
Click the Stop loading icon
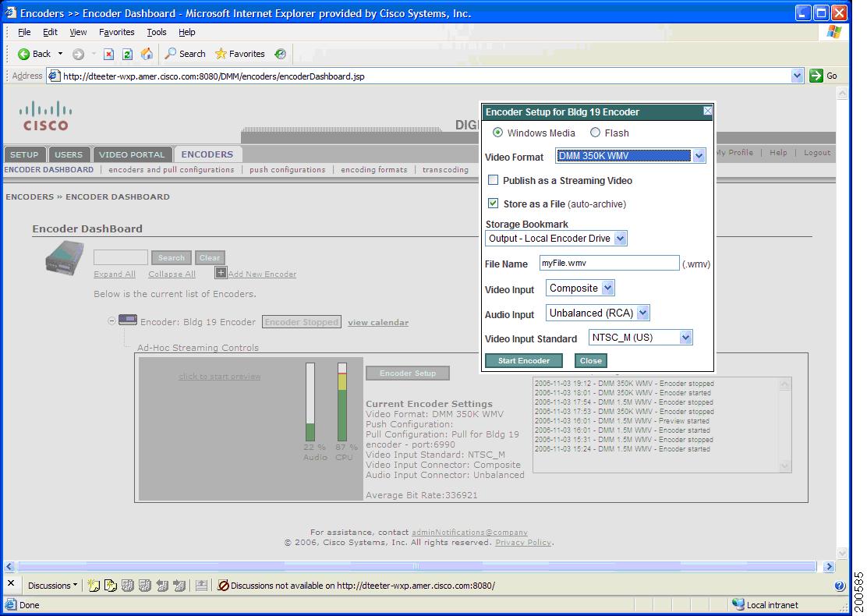[x=108, y=53]
